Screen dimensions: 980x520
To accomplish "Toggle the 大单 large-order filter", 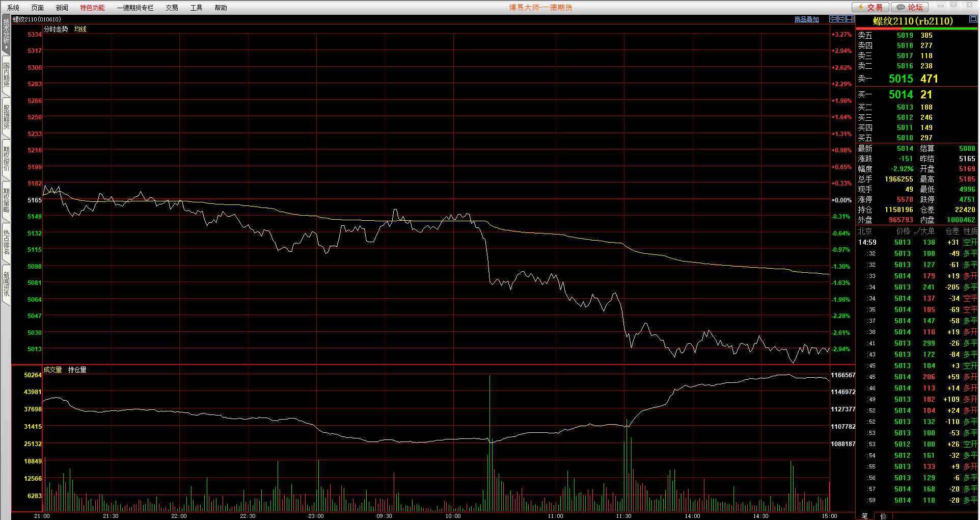I will (x=924, y=231).
